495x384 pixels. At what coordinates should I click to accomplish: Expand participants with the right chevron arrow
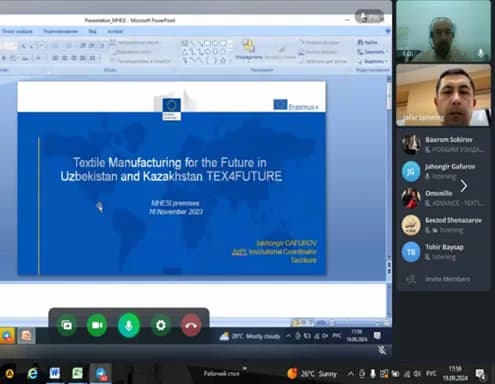(464, 186)
